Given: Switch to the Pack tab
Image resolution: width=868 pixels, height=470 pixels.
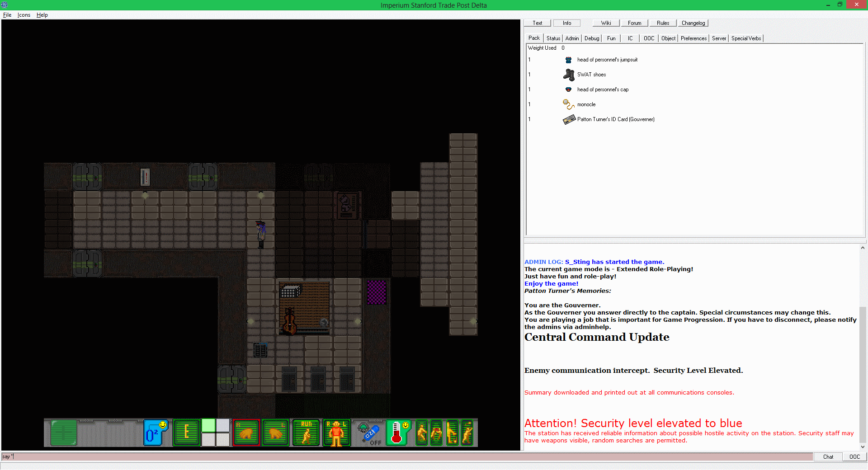Looking at the screenshot, I should [534, 38].
